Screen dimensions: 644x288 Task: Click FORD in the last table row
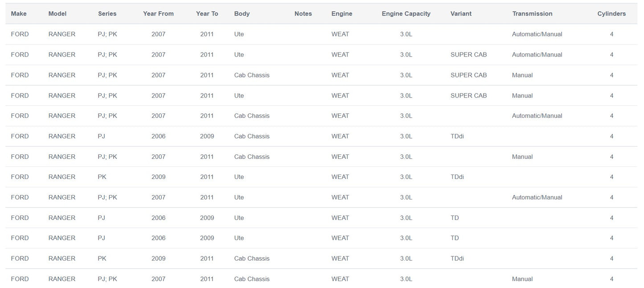pos(20,279)
